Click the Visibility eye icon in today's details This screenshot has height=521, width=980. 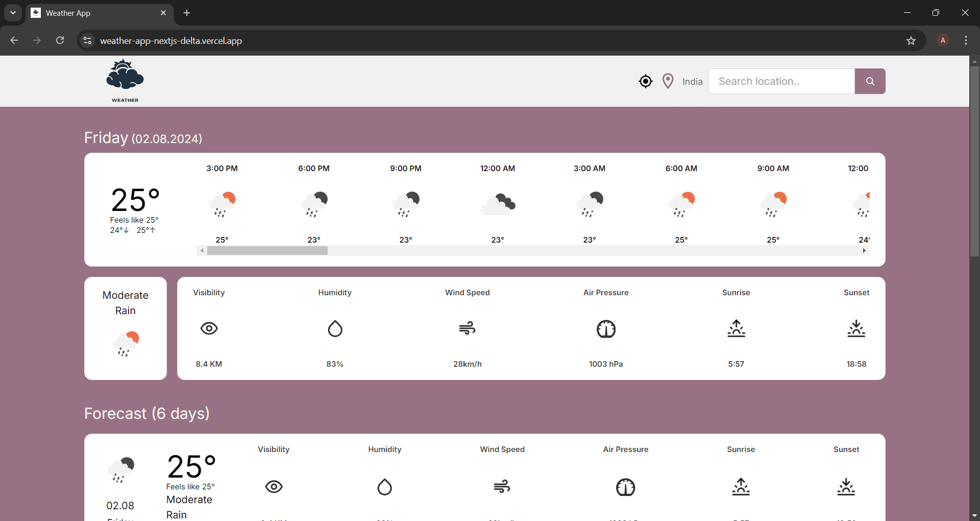209,328
